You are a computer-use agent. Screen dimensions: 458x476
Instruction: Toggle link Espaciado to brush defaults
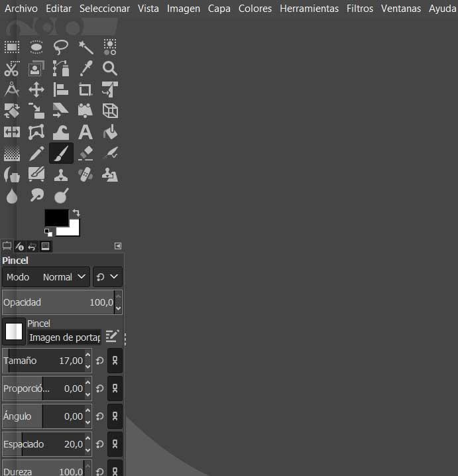pos(115,444)
